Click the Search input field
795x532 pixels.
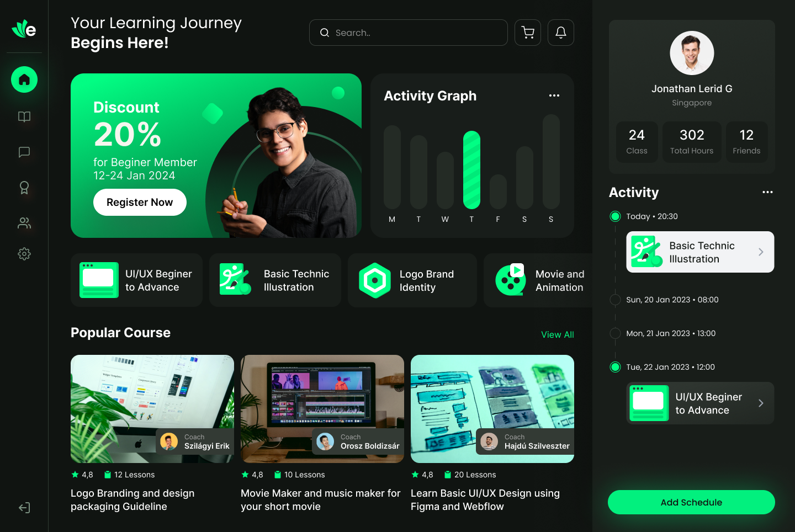tap(408, 33)
